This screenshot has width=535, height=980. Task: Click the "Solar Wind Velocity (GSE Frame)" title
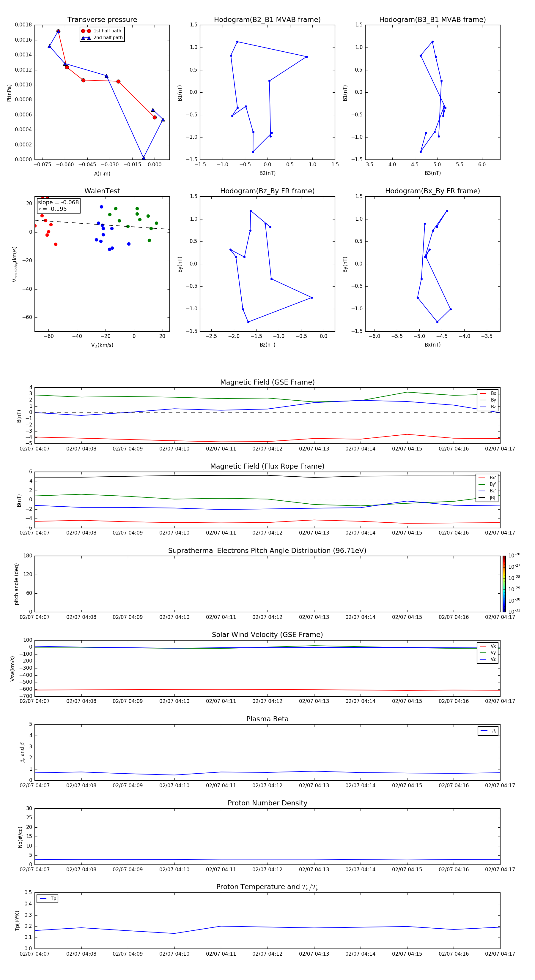tap(267, 635)
